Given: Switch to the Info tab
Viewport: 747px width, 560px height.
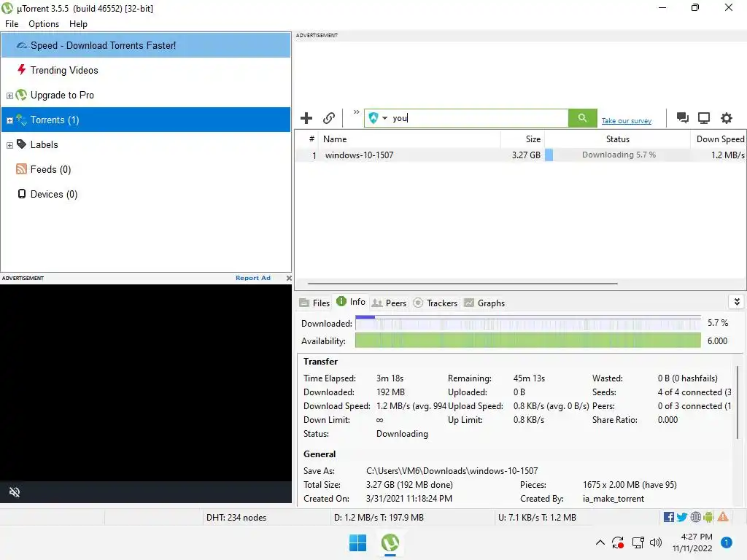Looking at the screenshot, I should click(x=351, y=302).
